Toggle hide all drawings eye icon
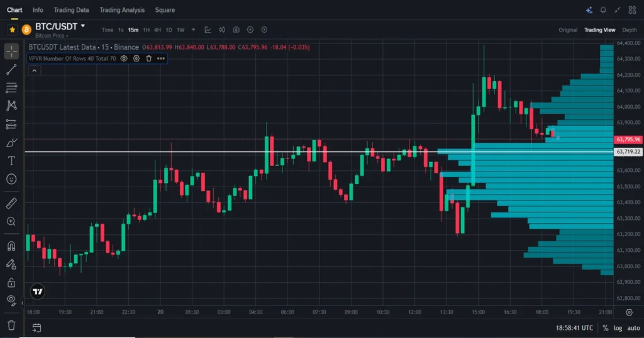 (x=11, y=300)
